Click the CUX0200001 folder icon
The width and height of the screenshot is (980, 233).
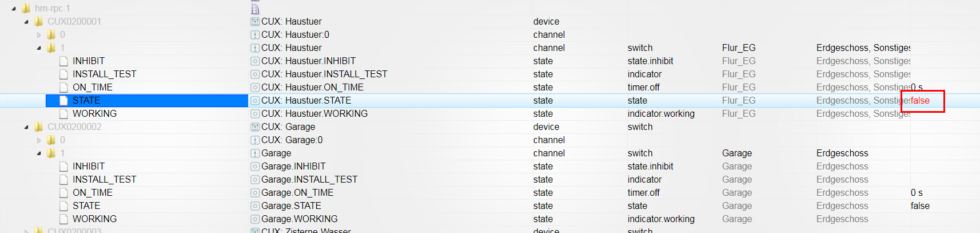(x=38, y=21)
